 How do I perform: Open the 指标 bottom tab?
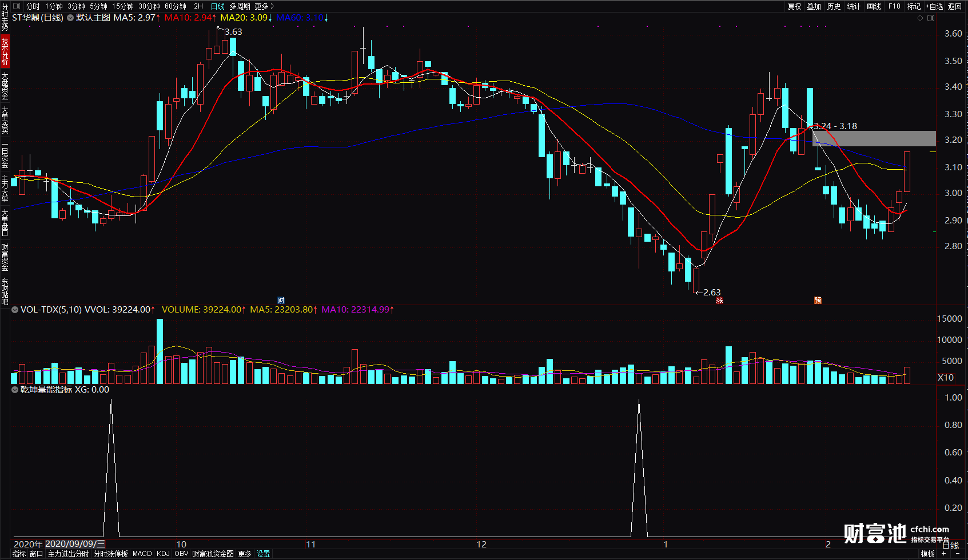coord(19,554)
